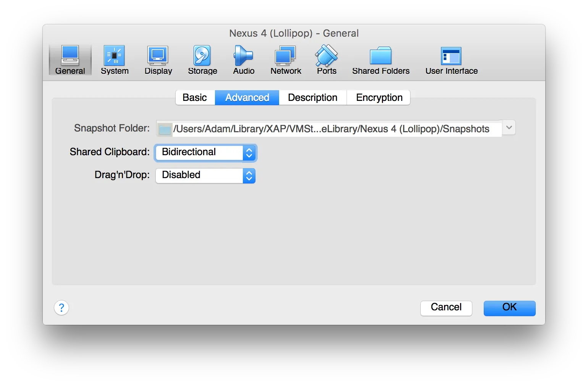Screen dimensions: 588x386
Task: Click the Cancel button
Action: point(446,308)
